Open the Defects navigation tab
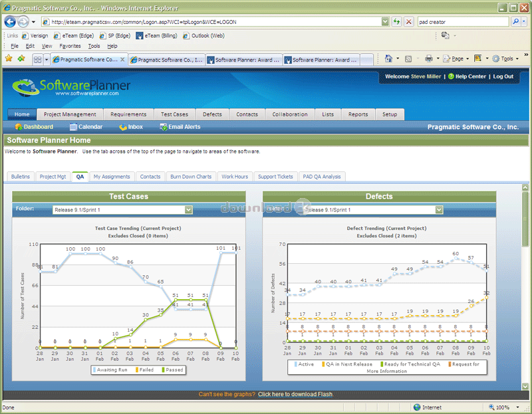Viewport: 532px width, 414px height. [212, 114]
